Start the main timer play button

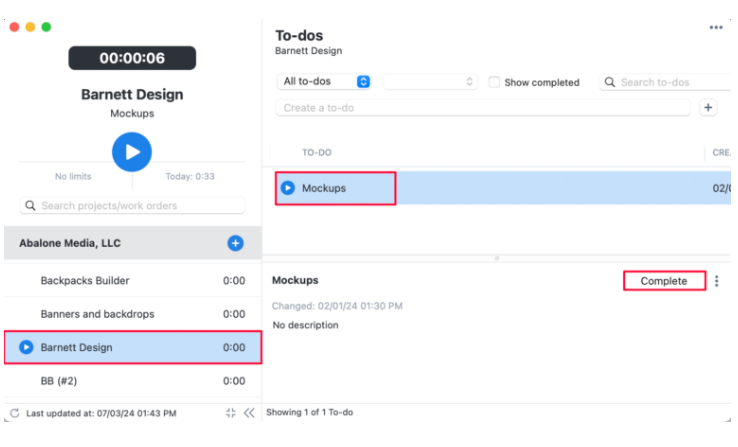132,152
